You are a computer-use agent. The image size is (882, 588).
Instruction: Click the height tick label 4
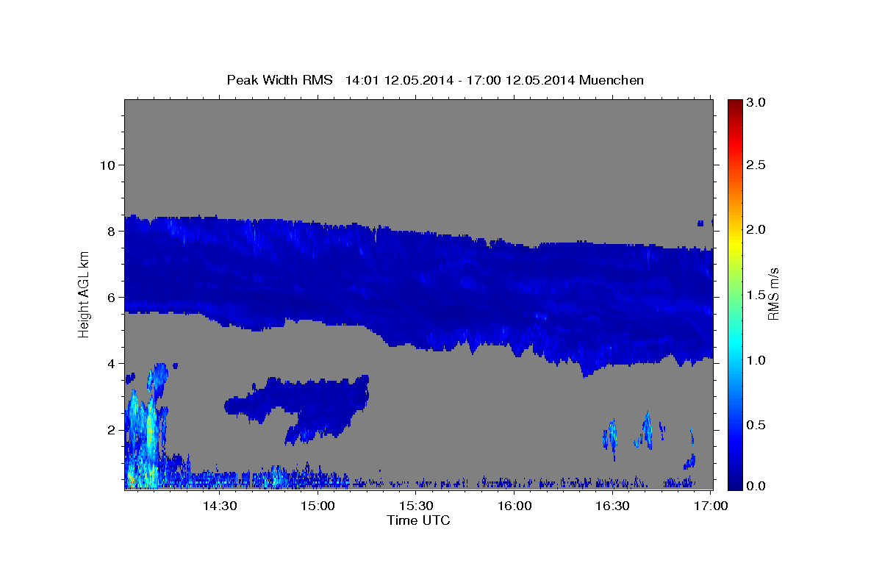click(x=110, y=363)
